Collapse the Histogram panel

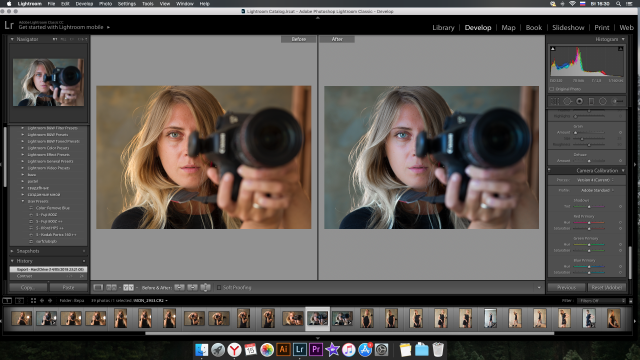(623, 39)
